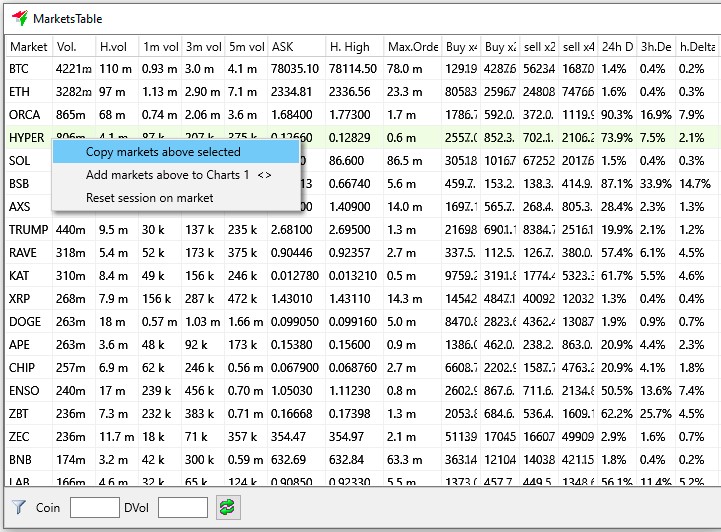
Task: Click the MarketsTable app logo icon
Action: (x=19, y=18)
